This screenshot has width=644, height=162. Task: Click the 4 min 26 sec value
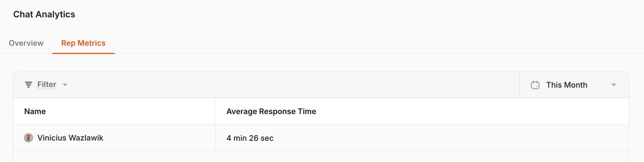pyautogui.click(x=250, y=138)
